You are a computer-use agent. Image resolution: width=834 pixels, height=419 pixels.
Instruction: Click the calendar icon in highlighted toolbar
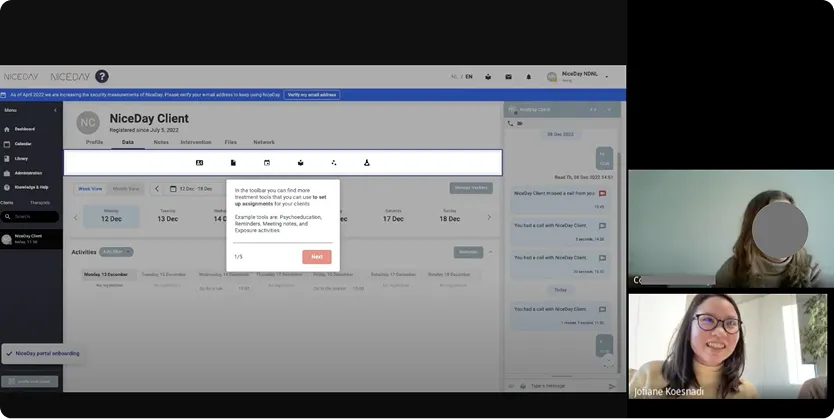267,163
